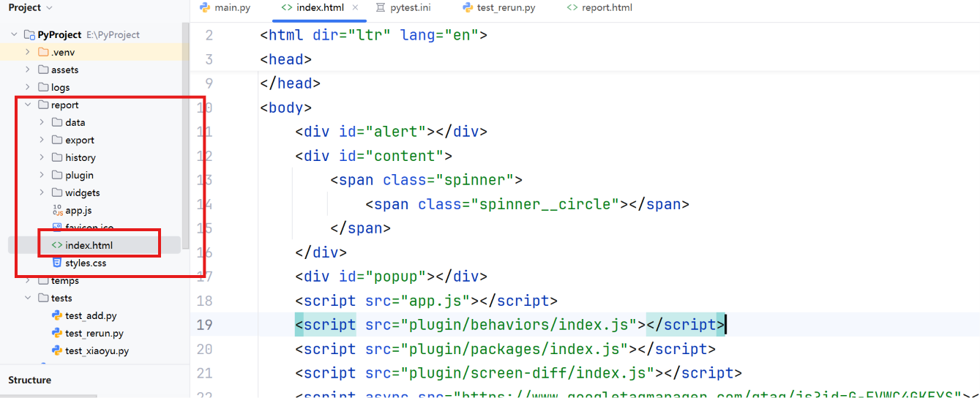Screen dimensions: 980x398
Task: Expand the temps folder
Action: tap(27, 280)
